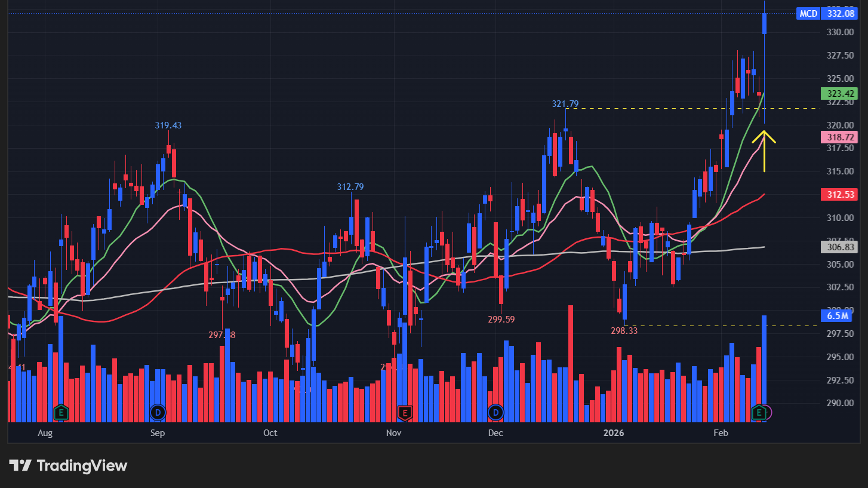
Task: Click the upcoming earnings "E" badge near Feb
Action: point(758,412)
